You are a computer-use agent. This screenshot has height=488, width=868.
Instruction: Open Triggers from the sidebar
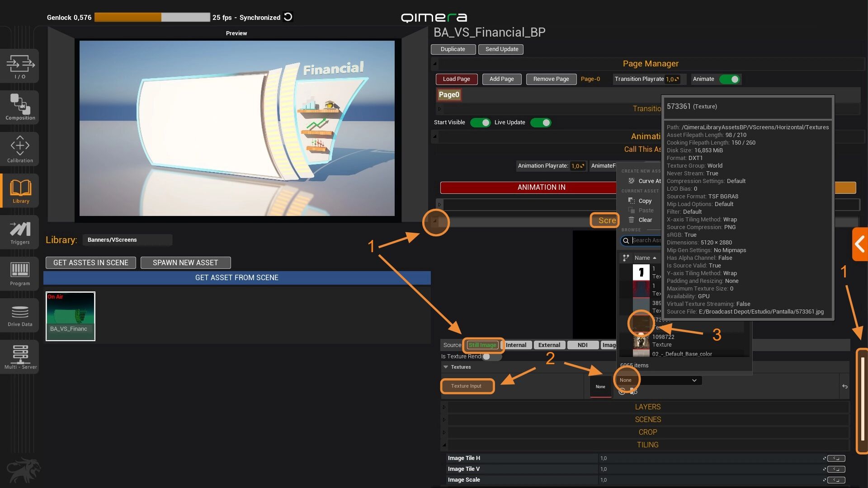tap(20, 232)
